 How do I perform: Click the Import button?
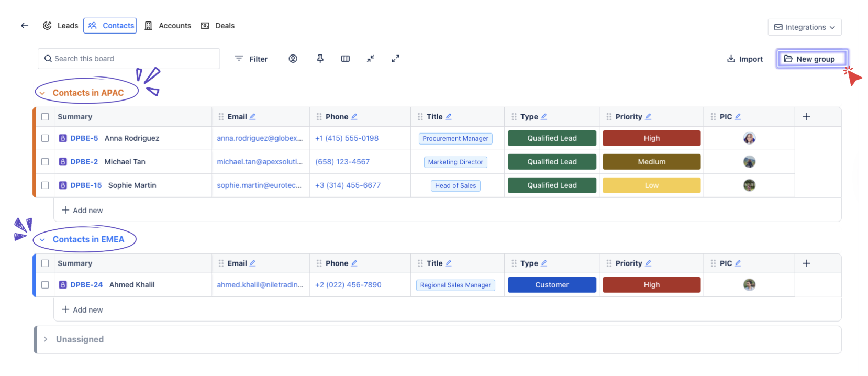pos(745,59)
